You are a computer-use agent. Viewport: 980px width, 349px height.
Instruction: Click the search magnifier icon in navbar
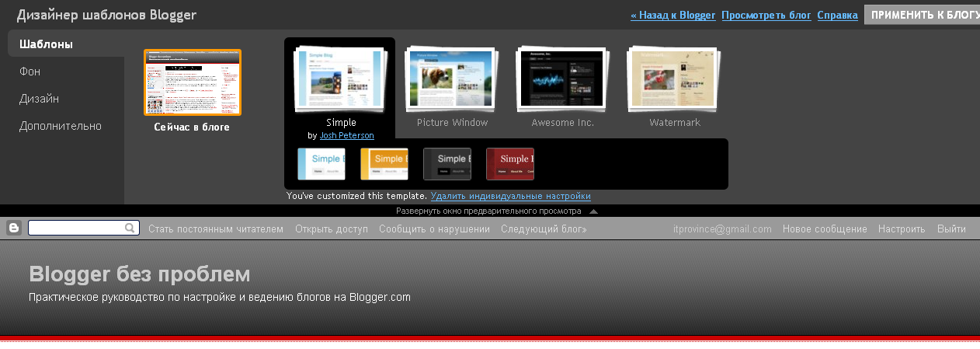pos(130,229)
